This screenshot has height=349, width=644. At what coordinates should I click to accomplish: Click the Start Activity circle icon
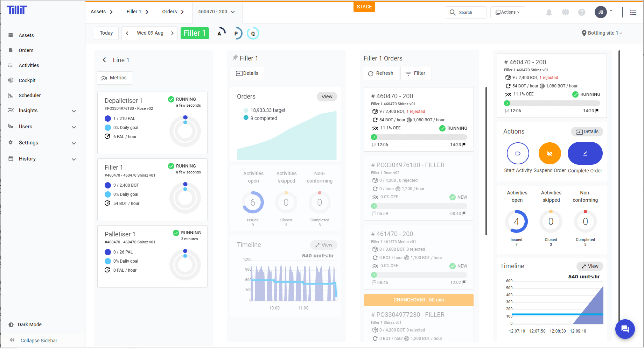coord(518,153)
